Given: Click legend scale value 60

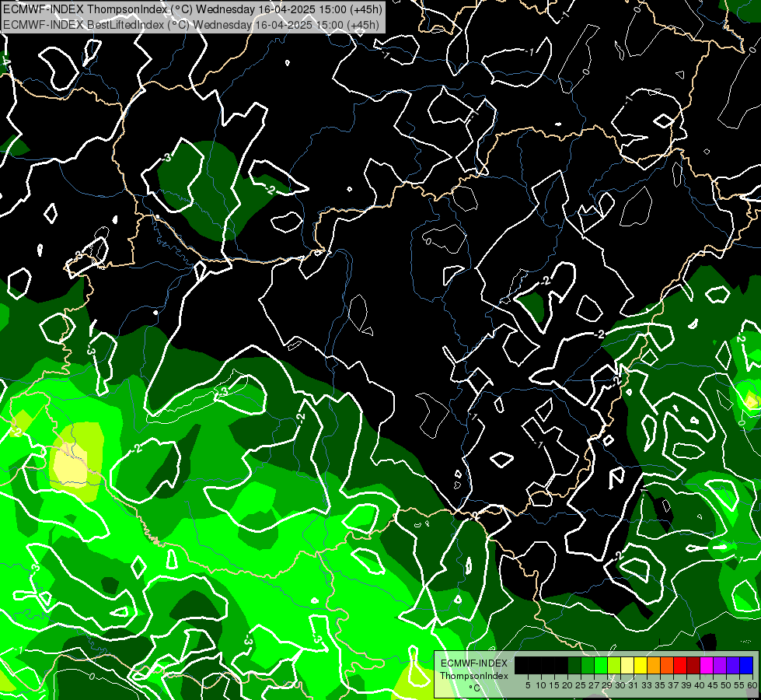Looking at the screenshot, I should [752, 685].
